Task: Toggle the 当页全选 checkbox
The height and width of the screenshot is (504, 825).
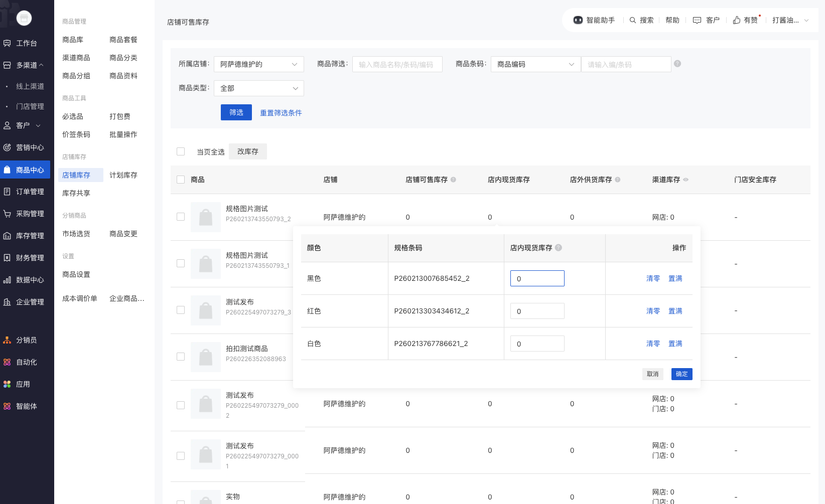Action: pos(181,151)
